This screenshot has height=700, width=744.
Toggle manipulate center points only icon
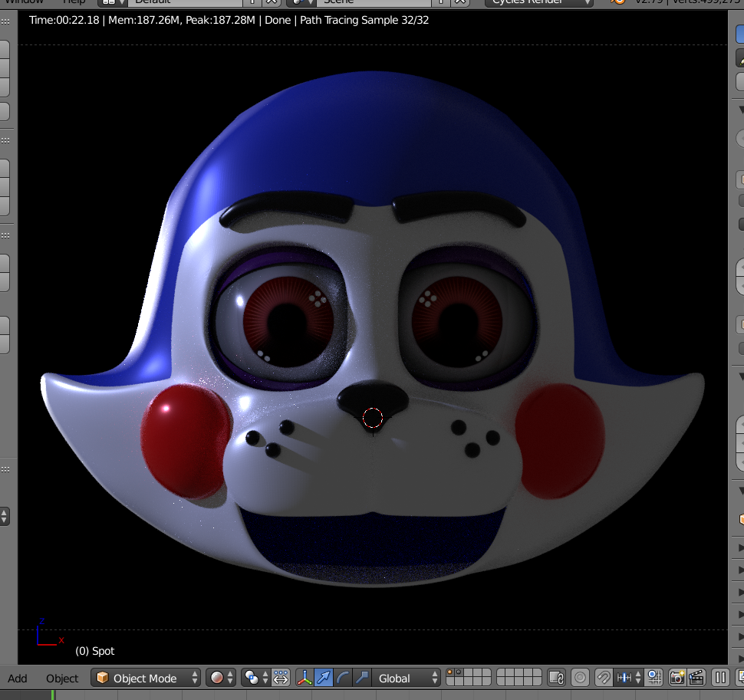281,679
